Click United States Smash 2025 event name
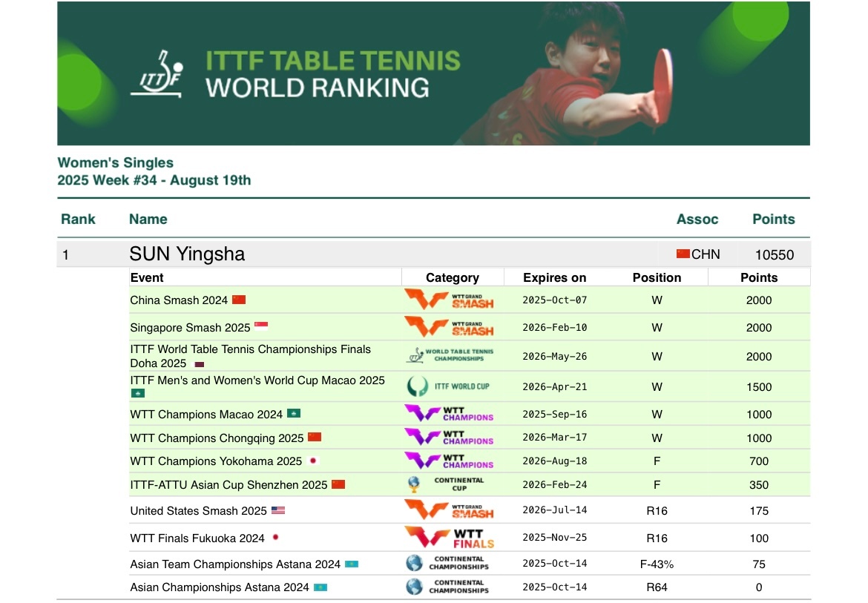 [198, 510]
